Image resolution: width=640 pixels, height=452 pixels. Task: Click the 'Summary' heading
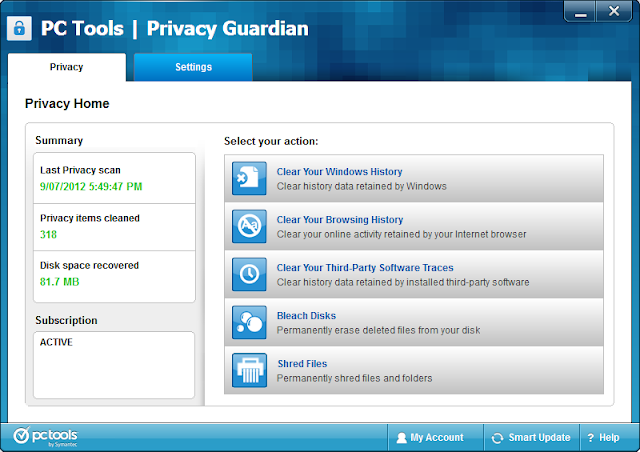pyautogui.click(x=59, y=140)
